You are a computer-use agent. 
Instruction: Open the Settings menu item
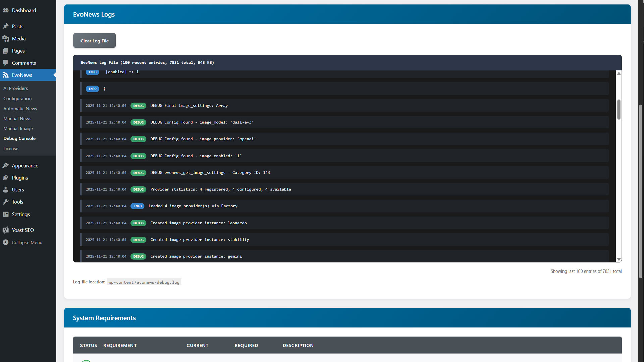coord(21,214)
